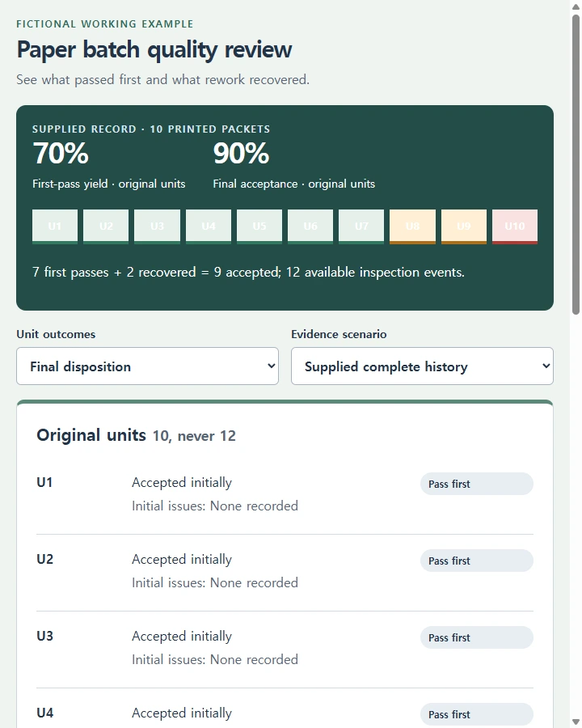
Task: Click the U4 row label
Action: [x=45, y=713]
